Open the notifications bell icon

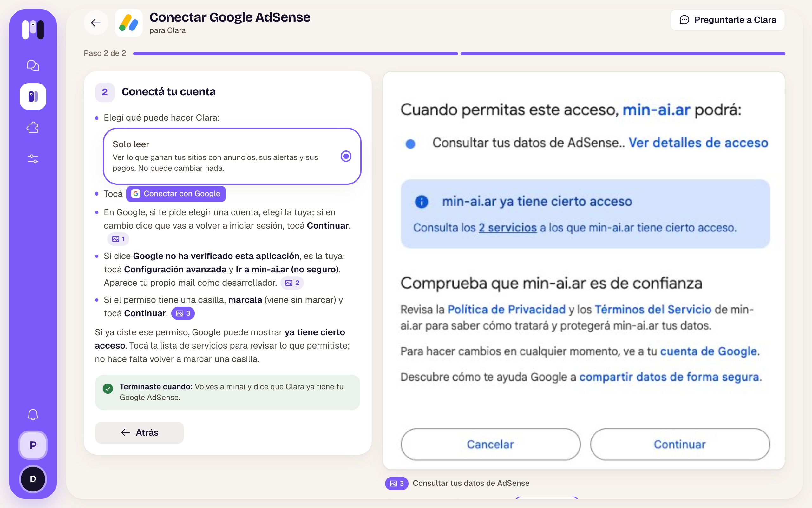tap(33, 415)
